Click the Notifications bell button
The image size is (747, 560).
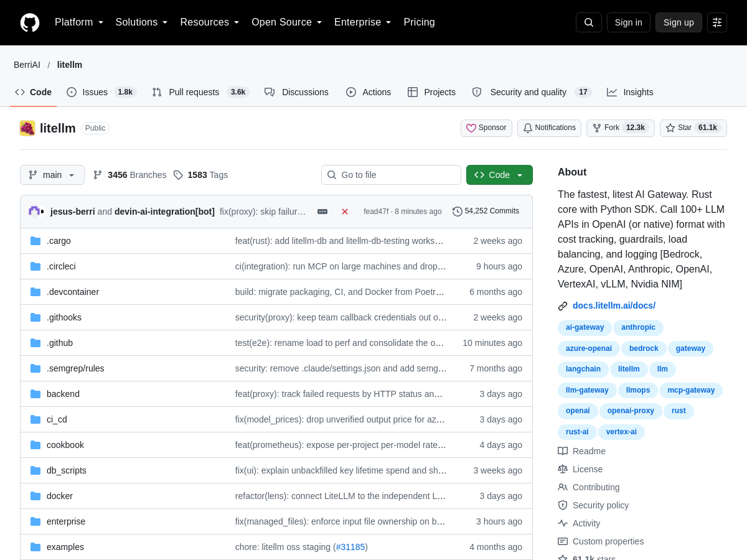(549, 128)
